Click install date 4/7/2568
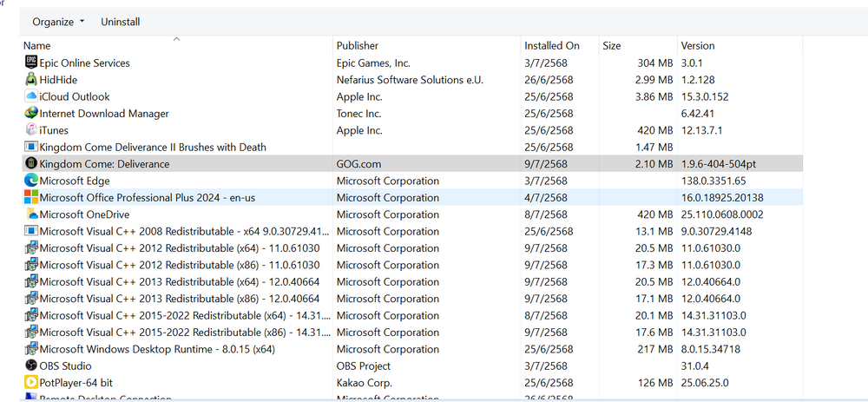The image size is (868, 402). 546,198
